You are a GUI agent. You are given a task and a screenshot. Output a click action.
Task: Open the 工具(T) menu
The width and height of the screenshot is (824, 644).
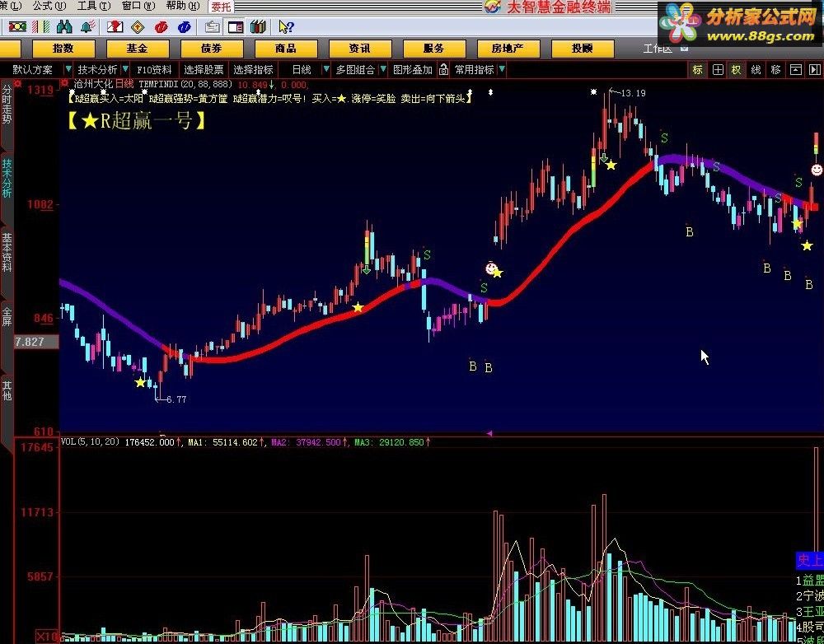click(94, 6)
